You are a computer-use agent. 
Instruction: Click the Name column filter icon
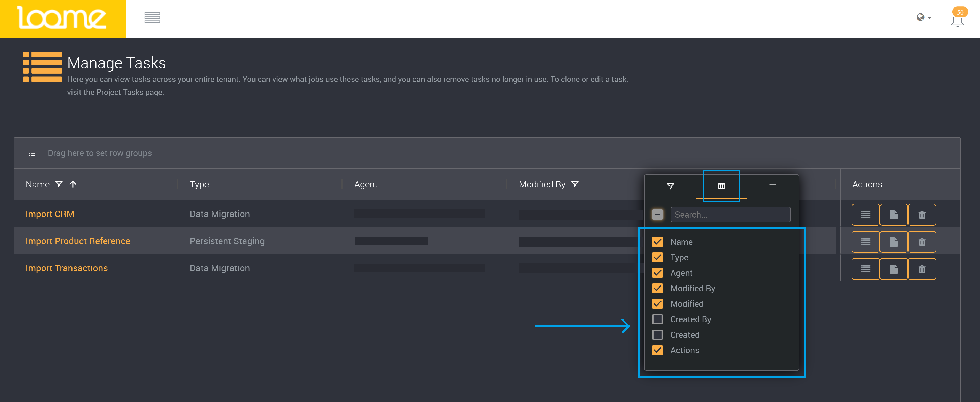click(x=59, y=184)
